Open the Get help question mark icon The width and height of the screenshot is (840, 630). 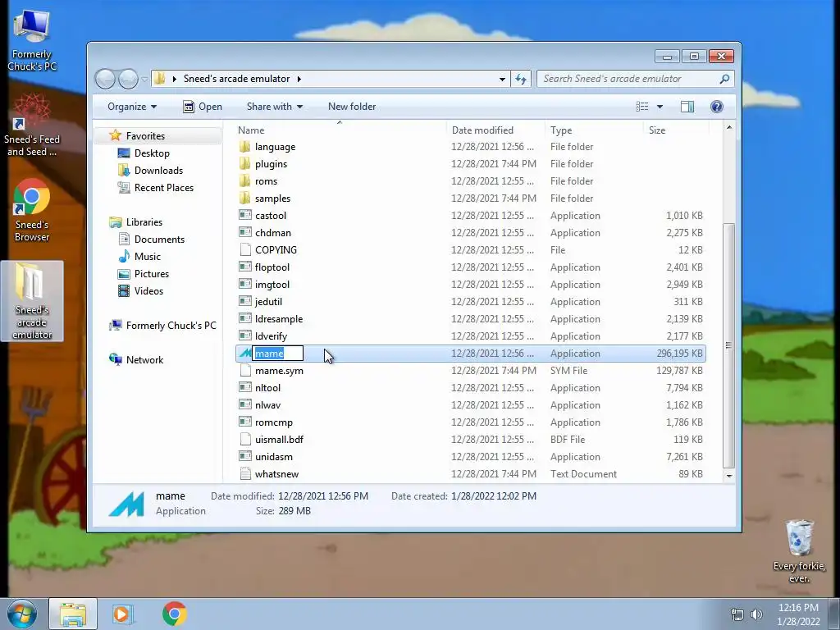(x=716, y=107)
